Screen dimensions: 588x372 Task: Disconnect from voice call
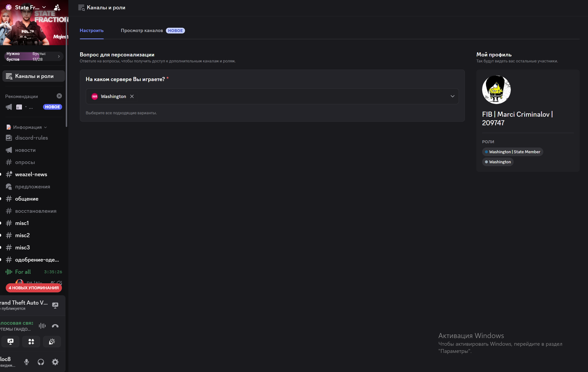point(55,326)
